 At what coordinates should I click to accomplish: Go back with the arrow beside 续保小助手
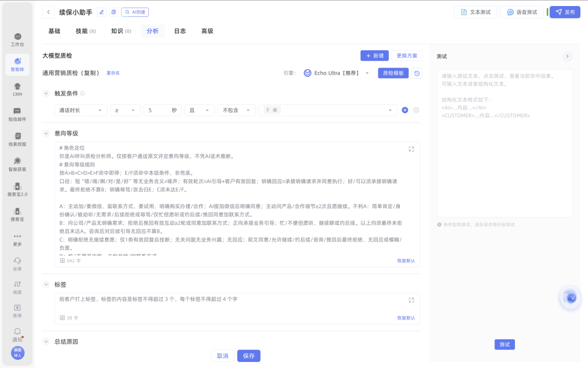[x=48, y=12]
